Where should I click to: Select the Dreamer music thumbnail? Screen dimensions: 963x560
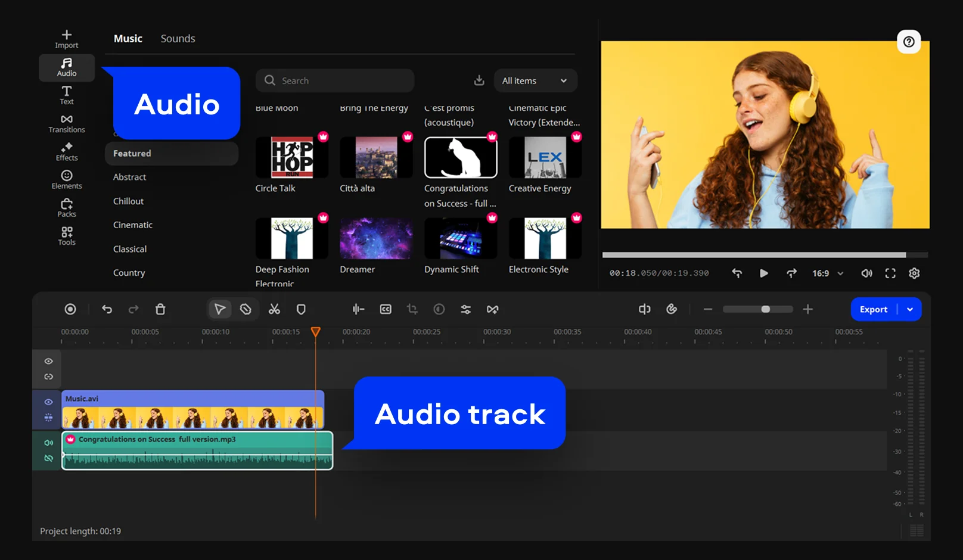[x=375, y=239]
